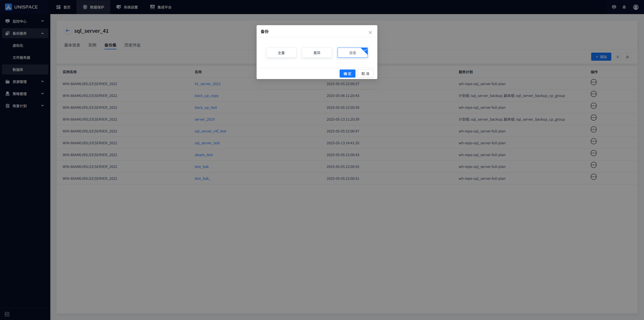Image resolution: width=644 pixels, height=320 pixels.
Task: Click the UNISPACE logo icon
Action: click(9, 7)
